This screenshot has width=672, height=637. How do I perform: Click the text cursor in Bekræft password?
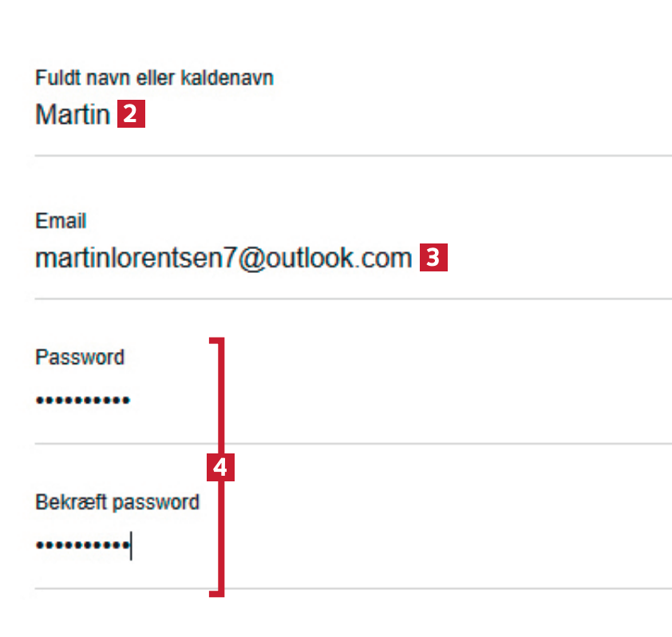click(131, 546)
